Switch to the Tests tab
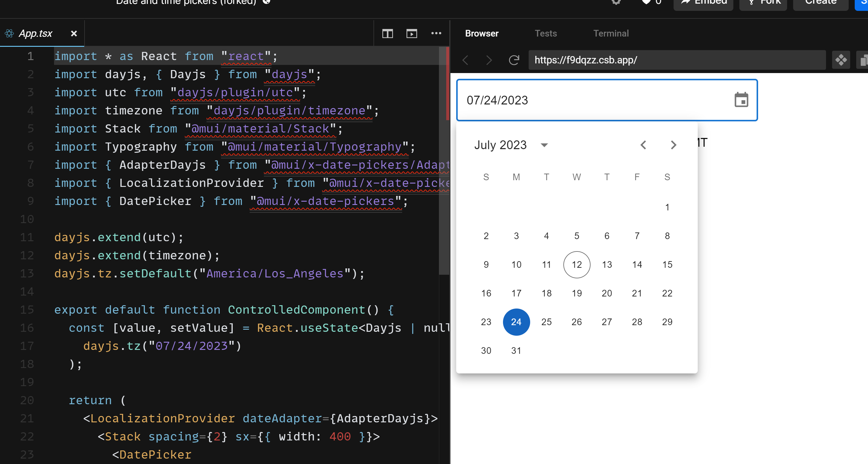The height and width of the screenshot is (464, 868). [x=546, y=34]
